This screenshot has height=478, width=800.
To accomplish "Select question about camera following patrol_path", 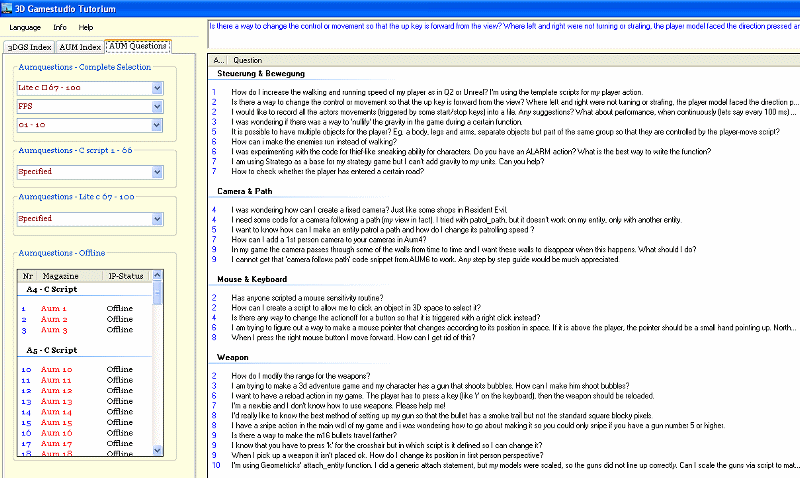I will (x=456, y=220).
